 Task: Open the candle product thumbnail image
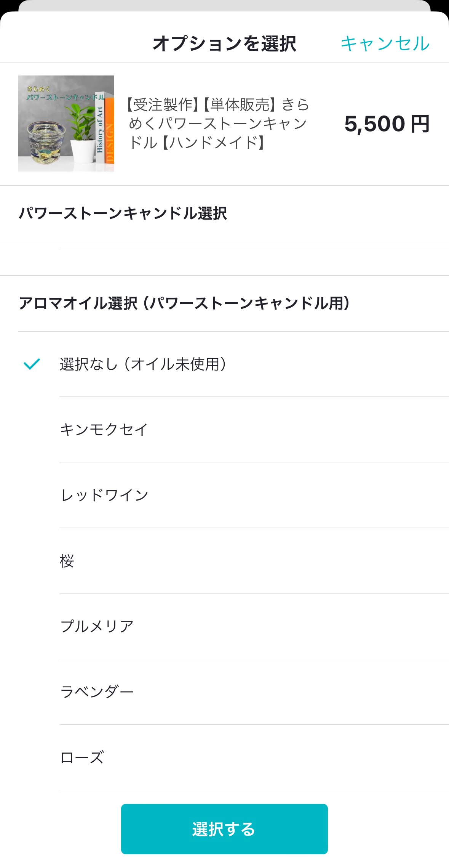click(66, 124)
